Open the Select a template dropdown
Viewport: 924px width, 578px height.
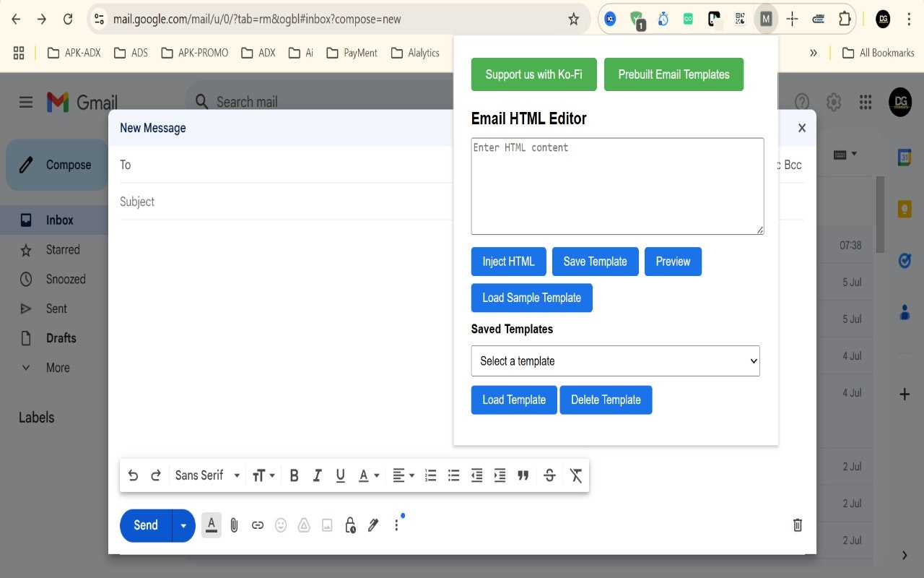pyautogui.click(x=615, y=361)
